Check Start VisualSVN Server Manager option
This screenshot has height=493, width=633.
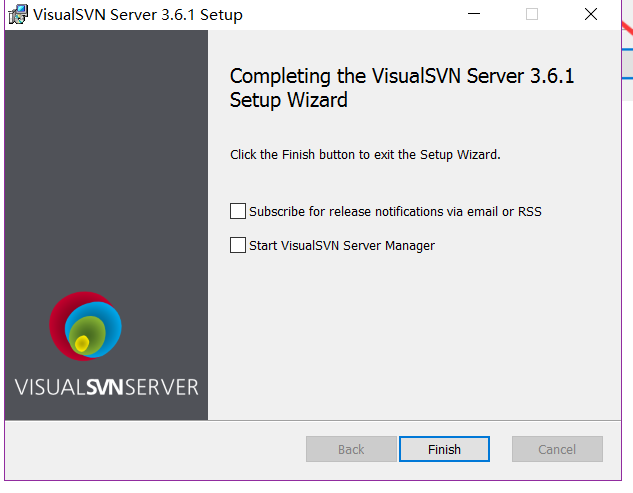coord(238,245)
